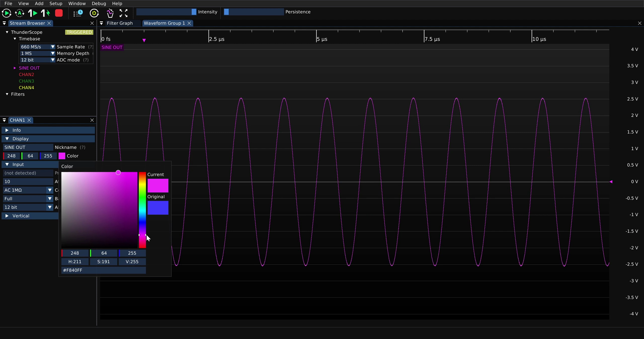Open the AC 1MΩ coupling dropdown
644x339 pixels.
(28, 190)
